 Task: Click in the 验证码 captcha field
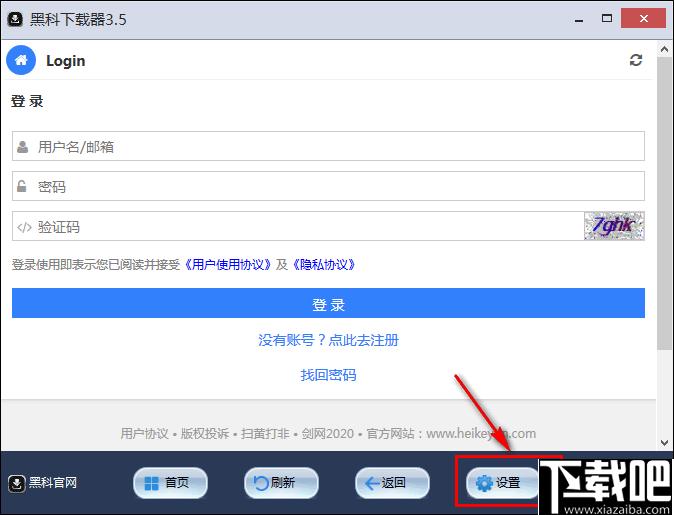click(x=298, y=226)
